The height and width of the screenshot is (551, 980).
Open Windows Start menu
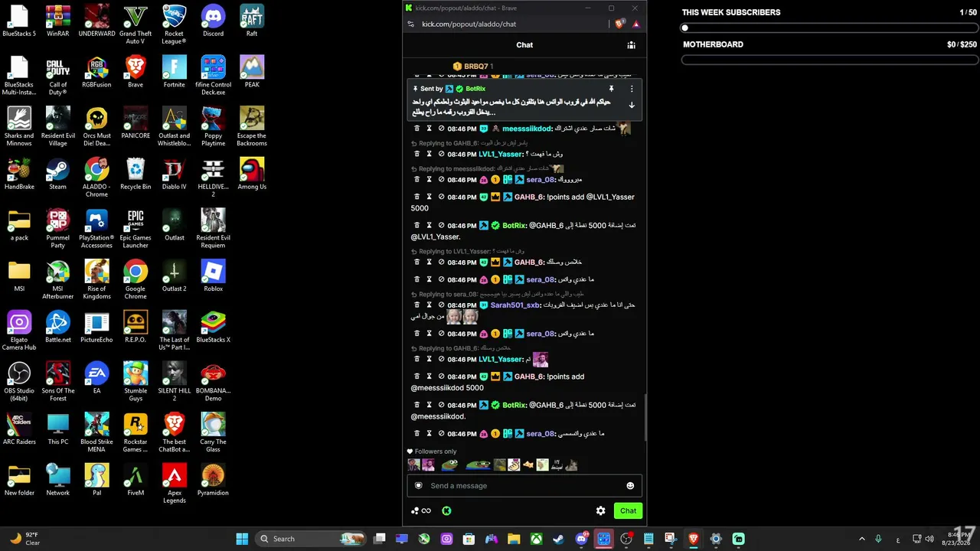tap(242, 539)
